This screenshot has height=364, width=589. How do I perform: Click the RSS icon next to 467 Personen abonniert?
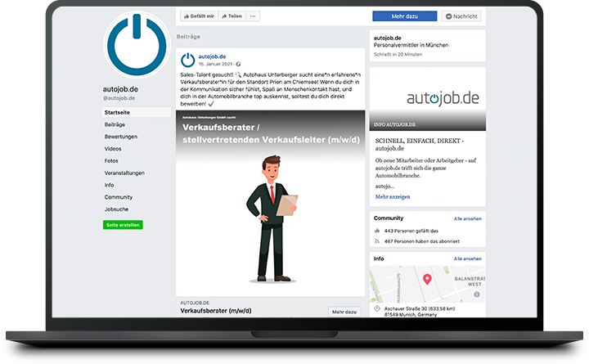pyautogui.click(x=377, y=241)
